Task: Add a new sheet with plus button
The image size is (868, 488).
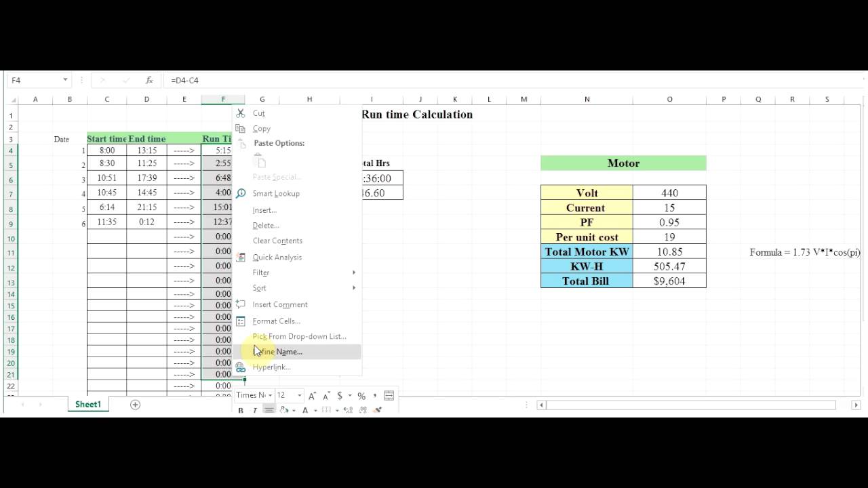Action: [135, 405]
